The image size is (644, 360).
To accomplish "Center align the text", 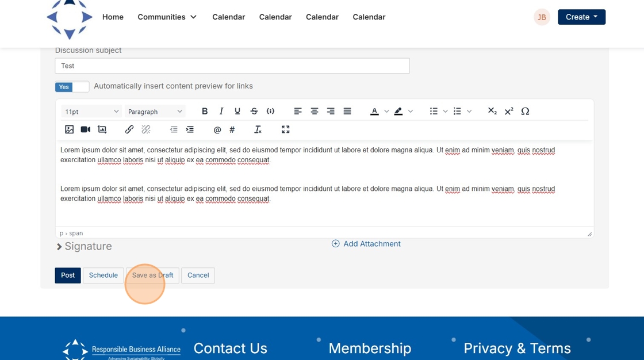I will [314, 112].
